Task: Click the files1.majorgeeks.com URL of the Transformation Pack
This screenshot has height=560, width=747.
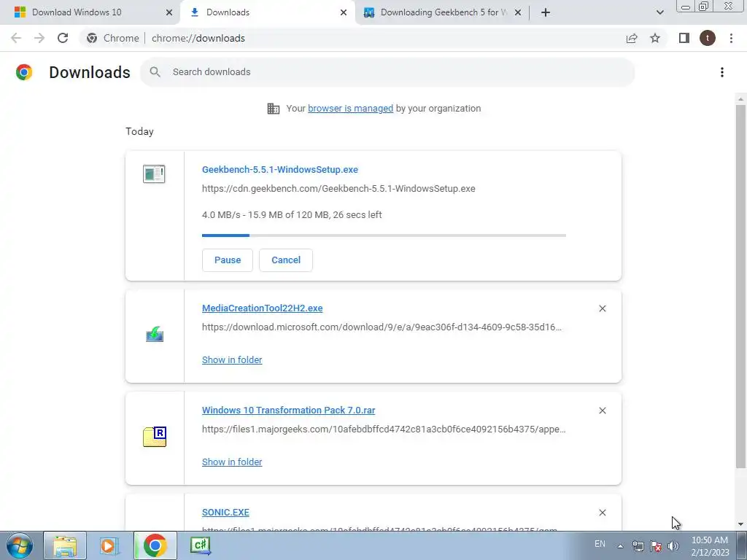Action: click(384, 429)
